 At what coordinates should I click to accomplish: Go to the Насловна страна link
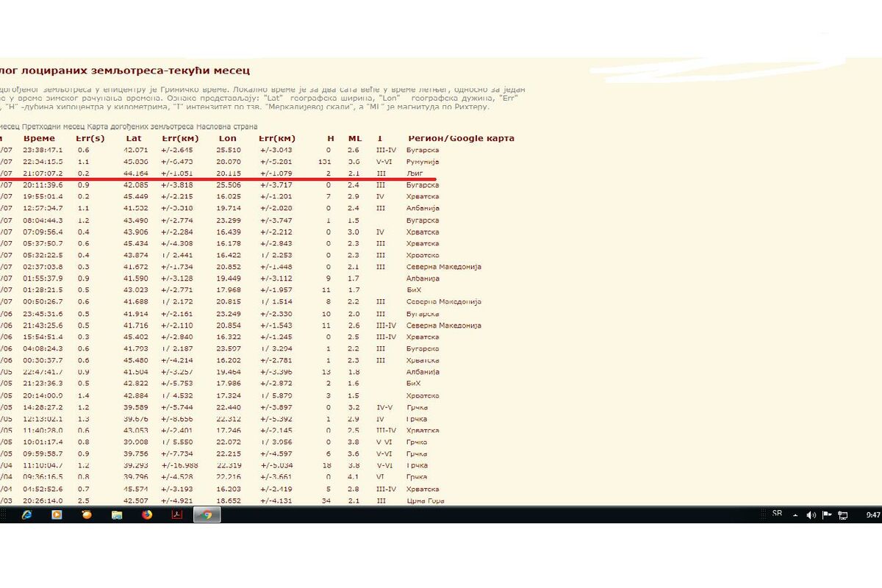(x=226, y=126)
